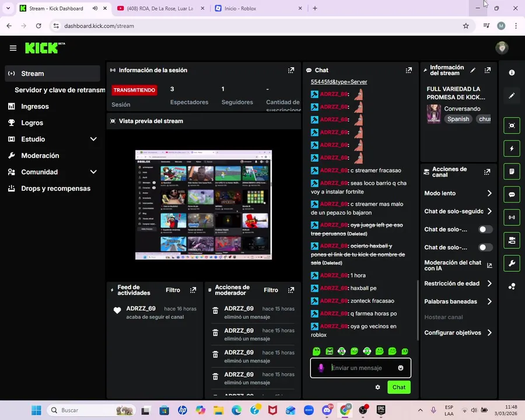Viewport: 525px width, 420px height.
Task: Focus the Enviar un mensaje input field
Action: point(360,367)
